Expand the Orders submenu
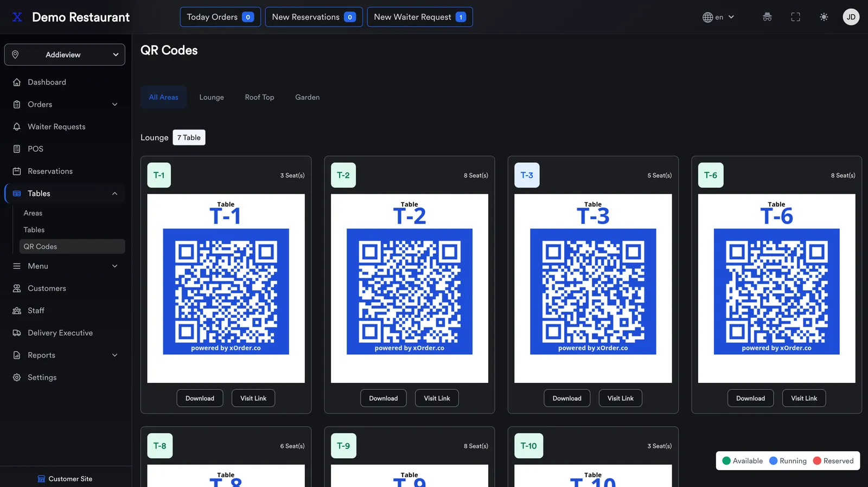This screenshot has height=487, width=868. coord(65,104)
